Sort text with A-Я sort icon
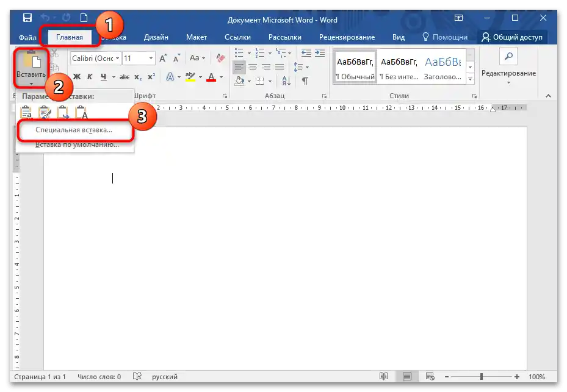567x392 pixels. [286, 81]
